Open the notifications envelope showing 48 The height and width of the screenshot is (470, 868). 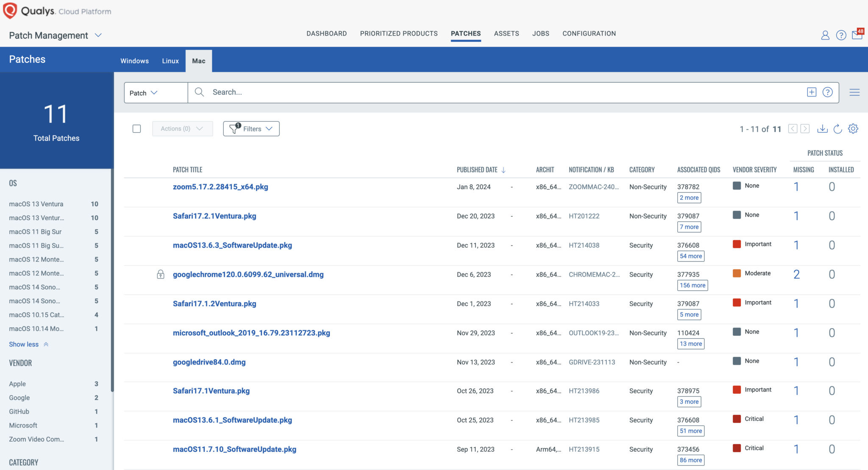point(857,35)
